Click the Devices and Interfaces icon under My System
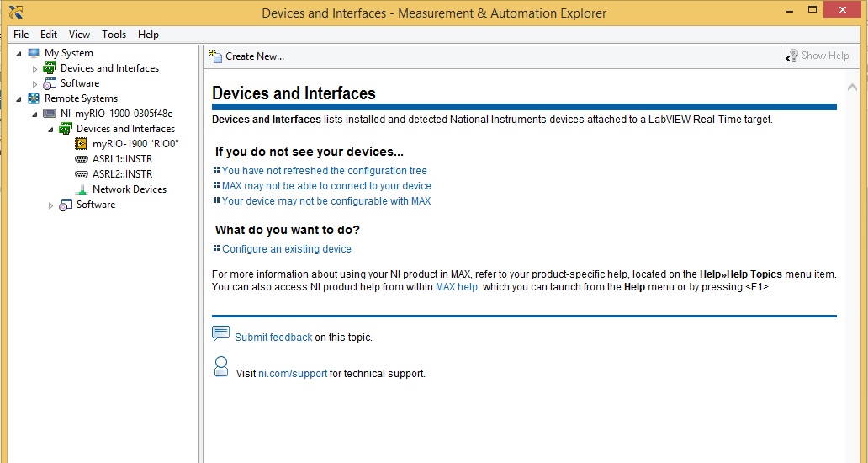868x463 pixels. (x=50, y=68)
